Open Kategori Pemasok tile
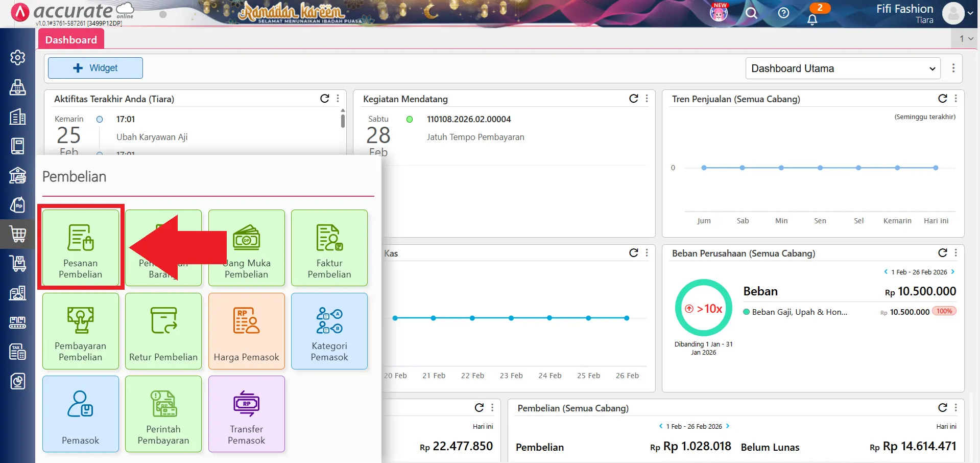 329,331
